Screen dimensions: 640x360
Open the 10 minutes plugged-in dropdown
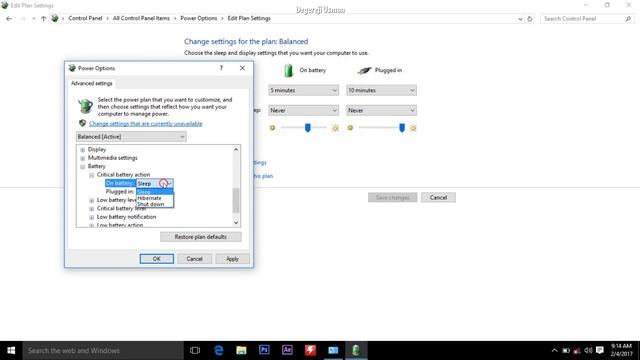pos(381,90)
